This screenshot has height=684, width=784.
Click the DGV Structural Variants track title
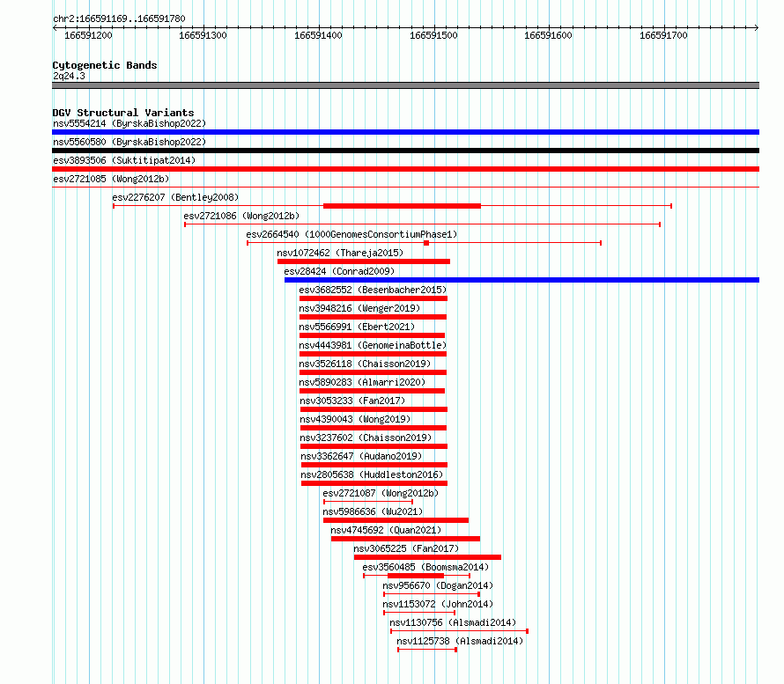[123, 113]
